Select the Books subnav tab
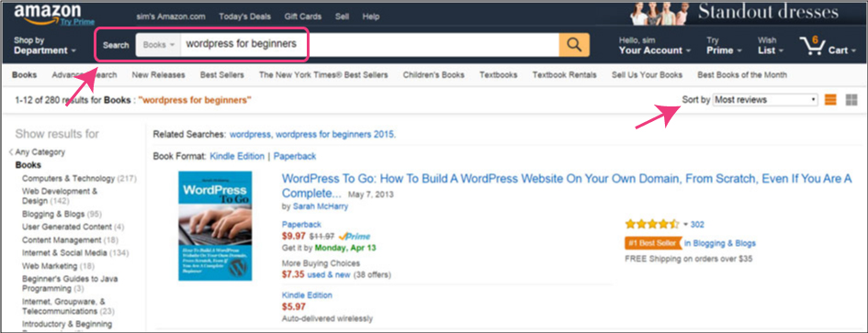 tap(25, 74)
